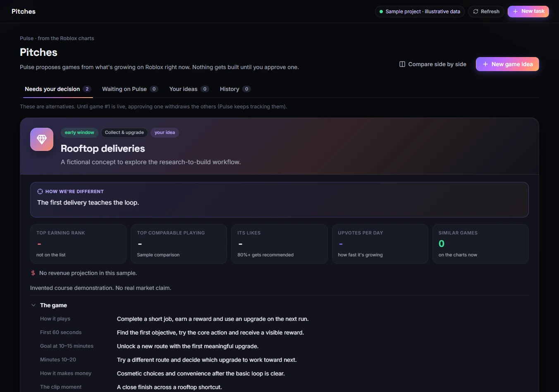Click 'The first delivery teaches the loop.'
This screenshot has height=392, width=559.
(88, 203)
